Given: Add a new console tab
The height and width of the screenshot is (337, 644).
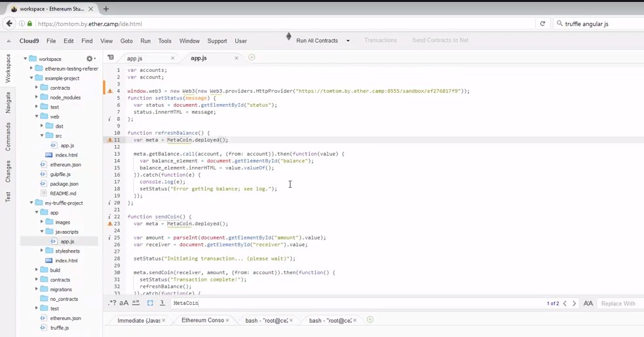Looking at the screenshot, I should point(370,319).
